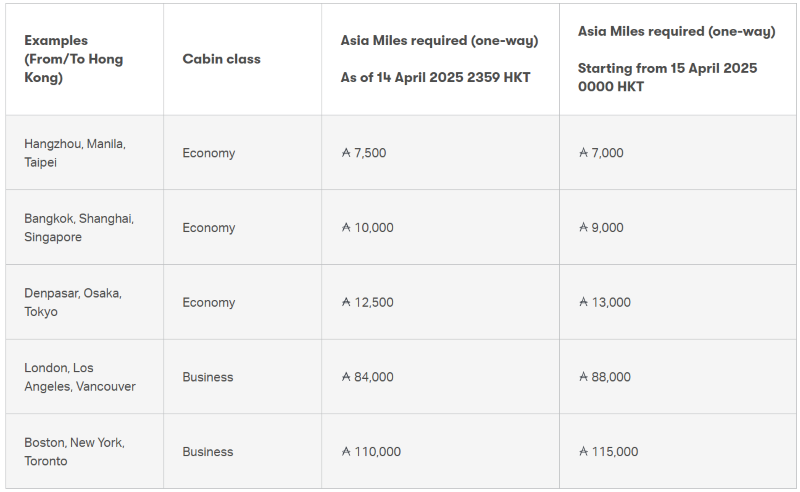The height and width of the screenshot is (492, 800).
Task: Click the Asia Miles icon beside 7,000
Action: click(584, 153)
